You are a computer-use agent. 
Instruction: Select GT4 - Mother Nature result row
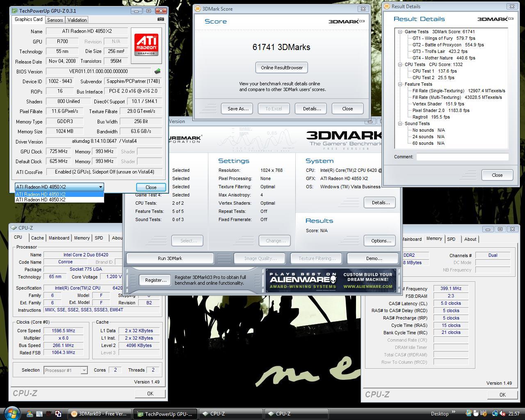pos(444,58)
